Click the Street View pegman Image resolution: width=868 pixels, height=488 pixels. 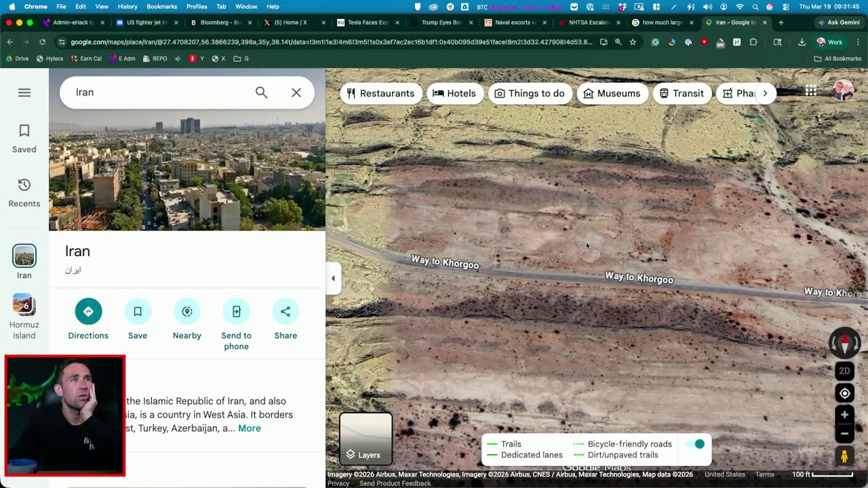pos(844,456)
